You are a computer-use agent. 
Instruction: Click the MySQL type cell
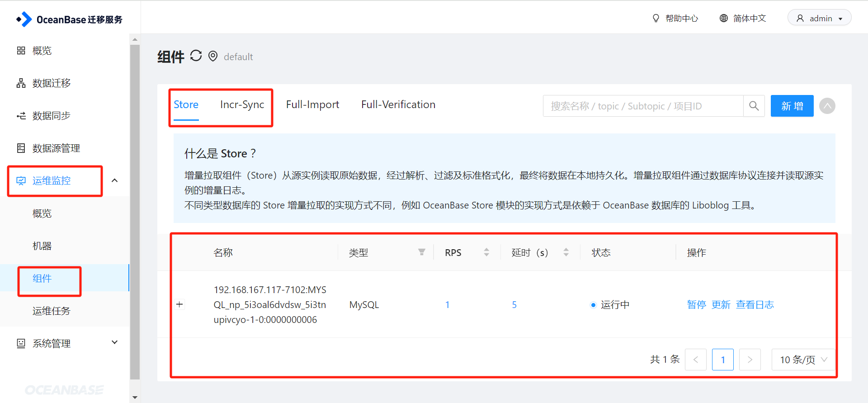click(364, 305)
